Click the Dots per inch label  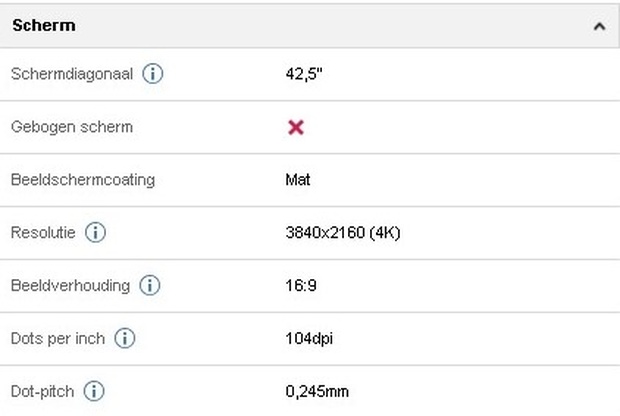(58, 338)
